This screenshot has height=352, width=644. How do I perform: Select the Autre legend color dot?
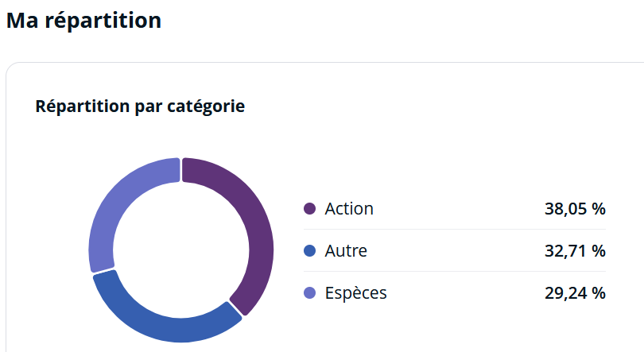(310, 250)
